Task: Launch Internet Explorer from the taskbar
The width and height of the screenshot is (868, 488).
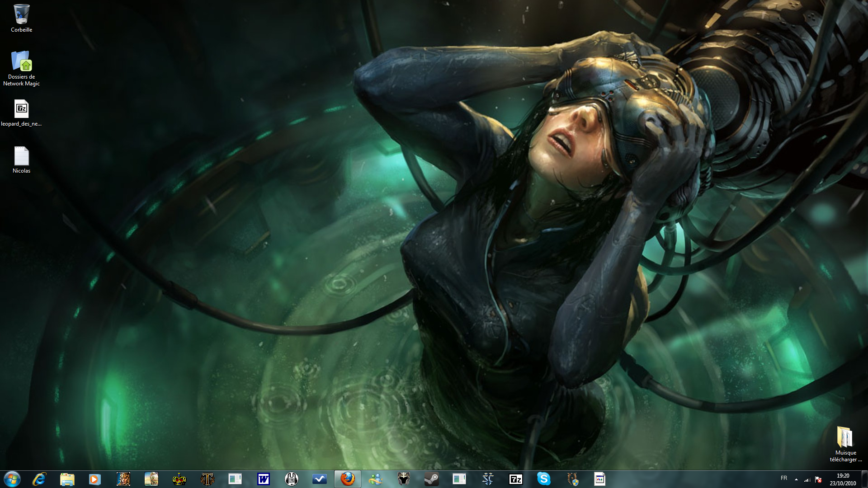Action: click(39, 479)
